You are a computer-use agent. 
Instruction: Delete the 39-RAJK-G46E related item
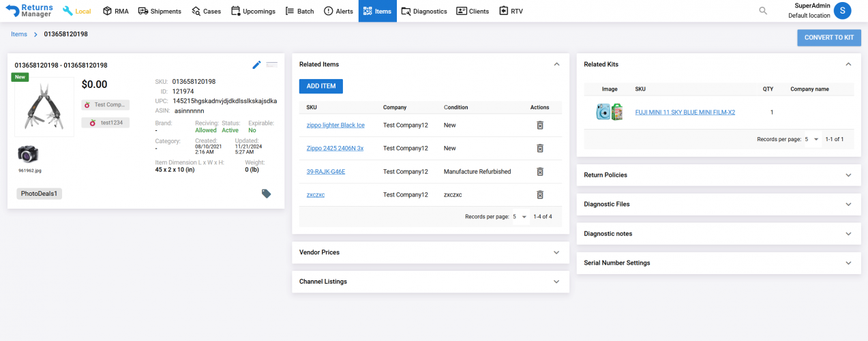point(539,172)
